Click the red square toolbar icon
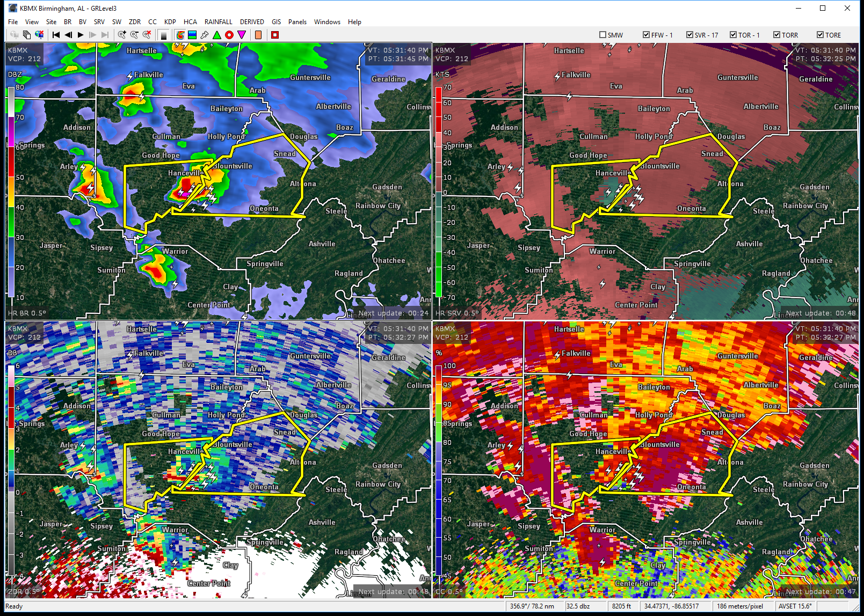 pos(275,35)
